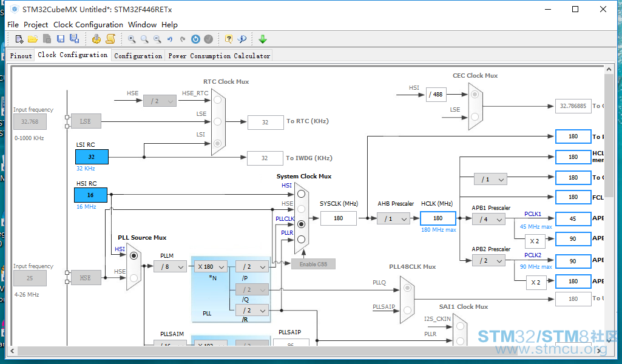Open the PLL /Q divider dropdown
The height and width of the screenshot is (364, 622).
(x=252, y=289)
